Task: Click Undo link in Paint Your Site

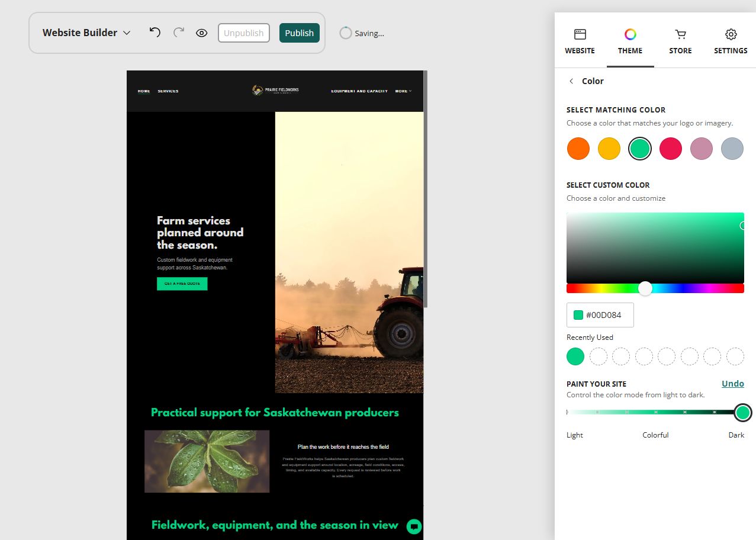Action: [x=733, y=384]
